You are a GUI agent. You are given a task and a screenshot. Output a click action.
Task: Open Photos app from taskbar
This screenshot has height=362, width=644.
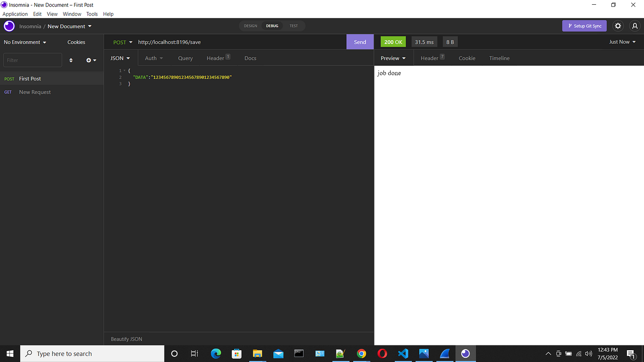pyautogui.click(x=424, y=353)
